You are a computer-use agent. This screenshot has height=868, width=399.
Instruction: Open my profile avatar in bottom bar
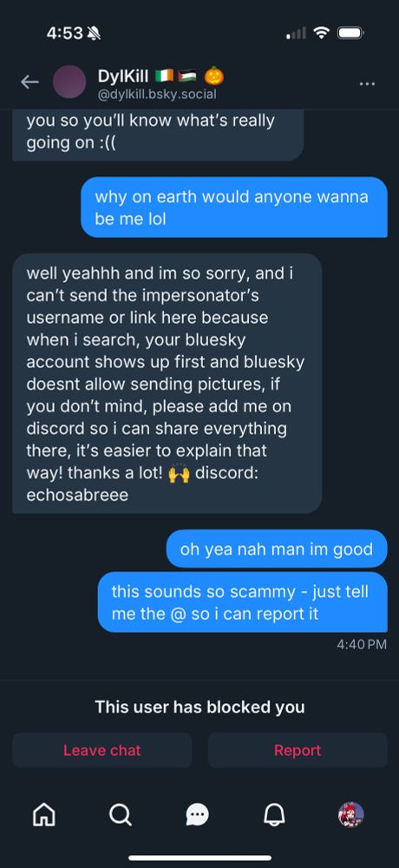pos(350,814)
